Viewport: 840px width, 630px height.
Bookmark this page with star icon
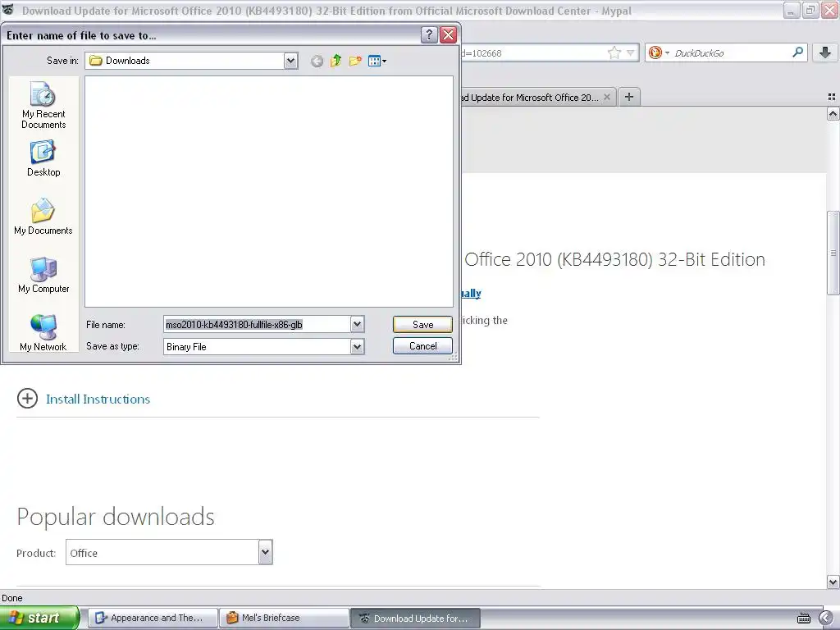(614, 53)
